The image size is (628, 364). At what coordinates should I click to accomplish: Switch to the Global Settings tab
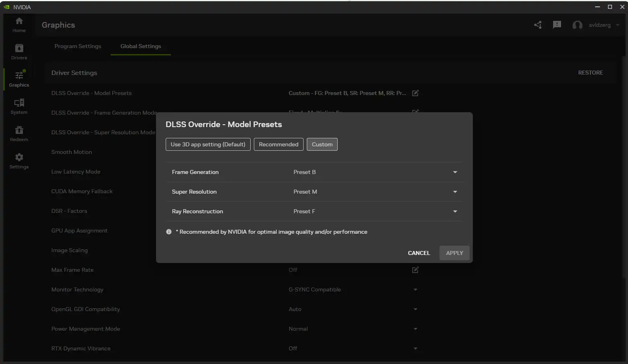pos(141,46)
